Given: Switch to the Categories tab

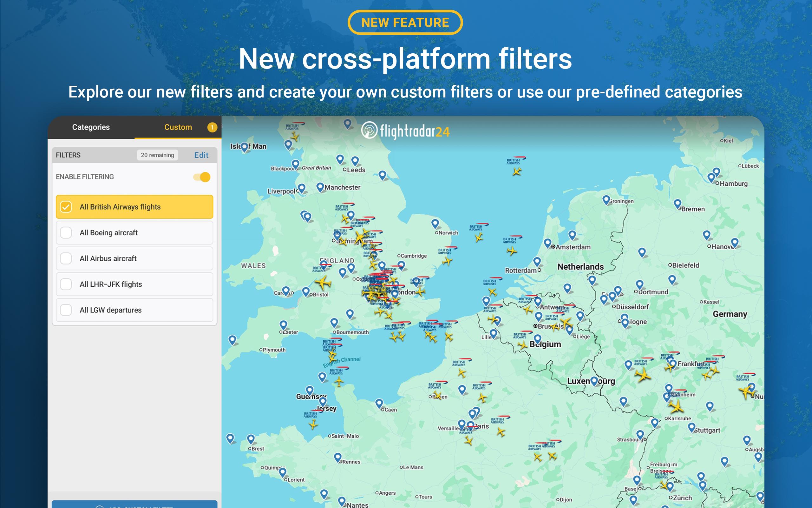Looking at the screenshot, I should tap(91, 127).
